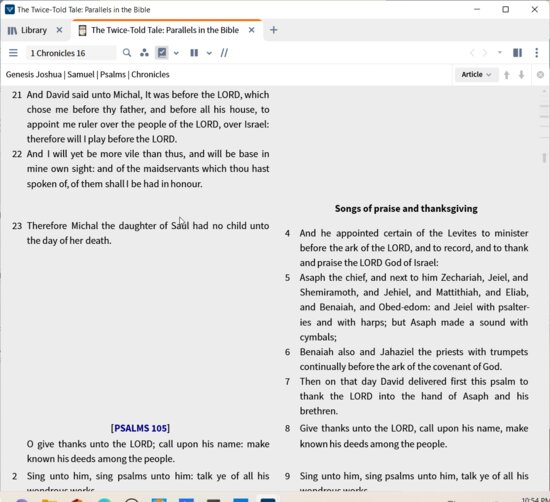550x502 pixels.
Task: Click verse number 4 in right column
Action: (287, 233)
